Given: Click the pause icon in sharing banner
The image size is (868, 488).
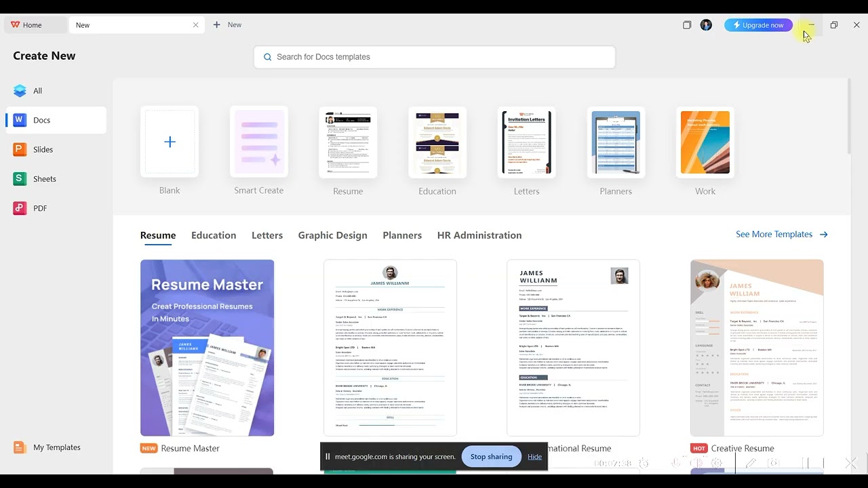Looking at the screenshot, I should pyautogui.click(x=328, y=457).
